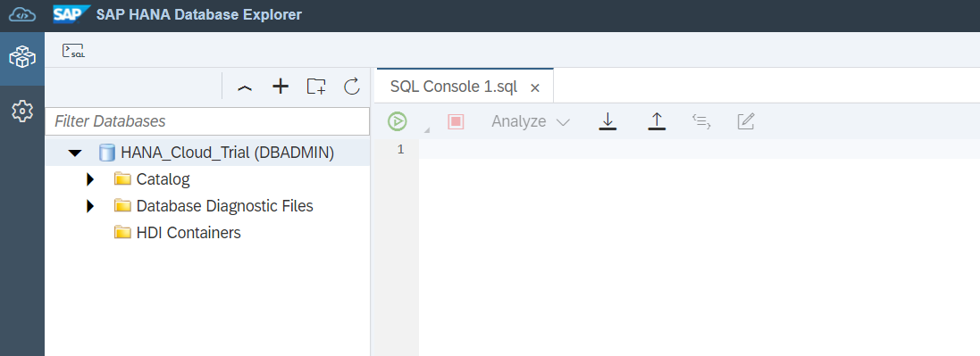Screen dimensions: 980x356
Task: Click the pencil edit icon in console toolbar
Action: coord(746,121)
